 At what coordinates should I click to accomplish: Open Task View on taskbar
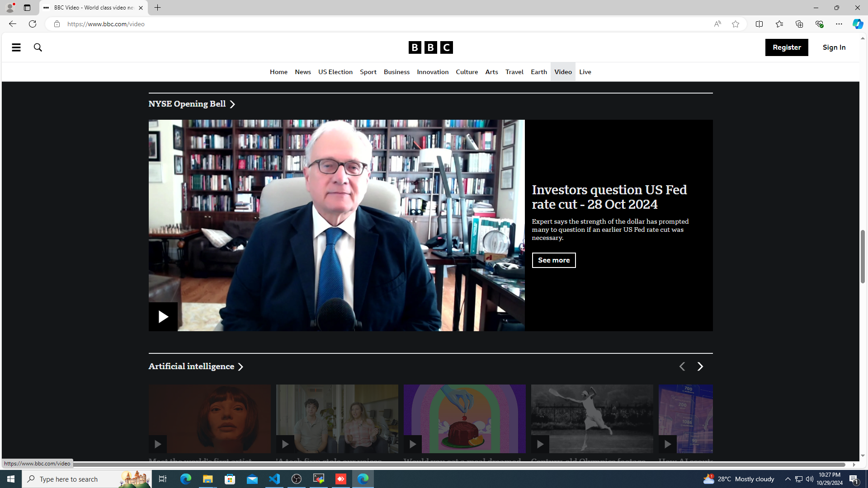pyautogui.click(x=163, y=479)
